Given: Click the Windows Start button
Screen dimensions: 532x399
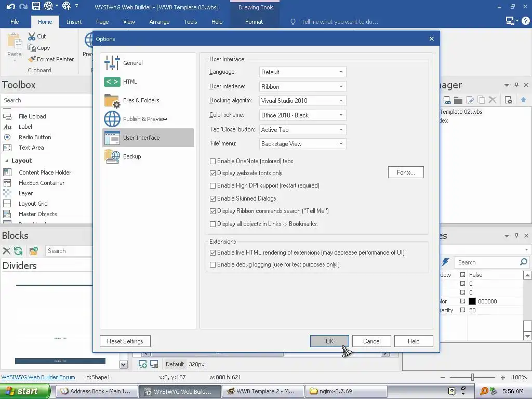Looking at the screenshot, I should 25,391.
